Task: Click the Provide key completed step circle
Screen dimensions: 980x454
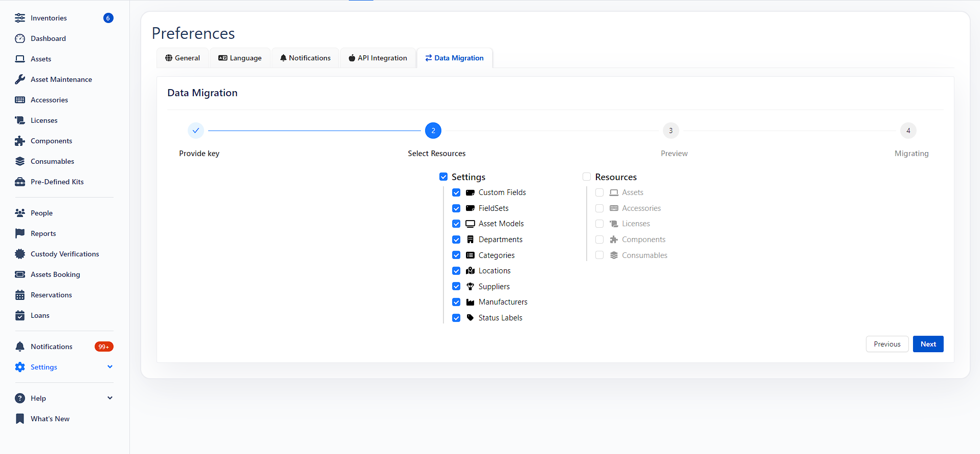Action: pos(196,131)
